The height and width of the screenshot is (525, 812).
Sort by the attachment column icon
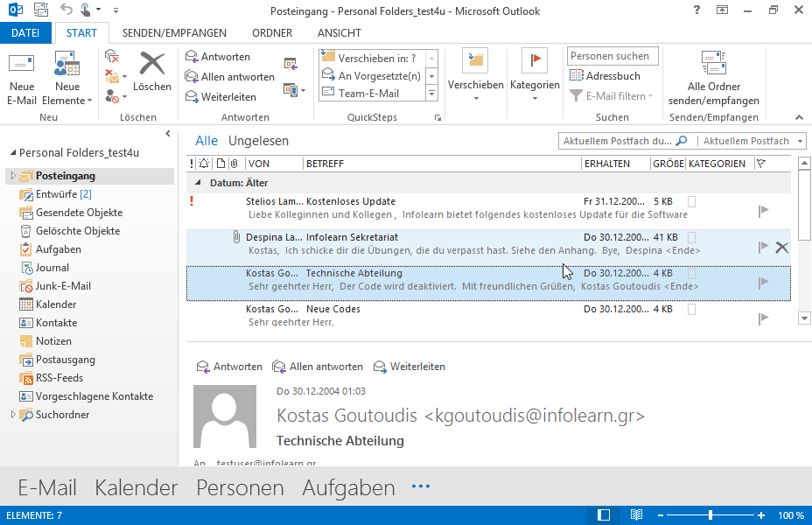pyautogui.click(x=234, y=164)
